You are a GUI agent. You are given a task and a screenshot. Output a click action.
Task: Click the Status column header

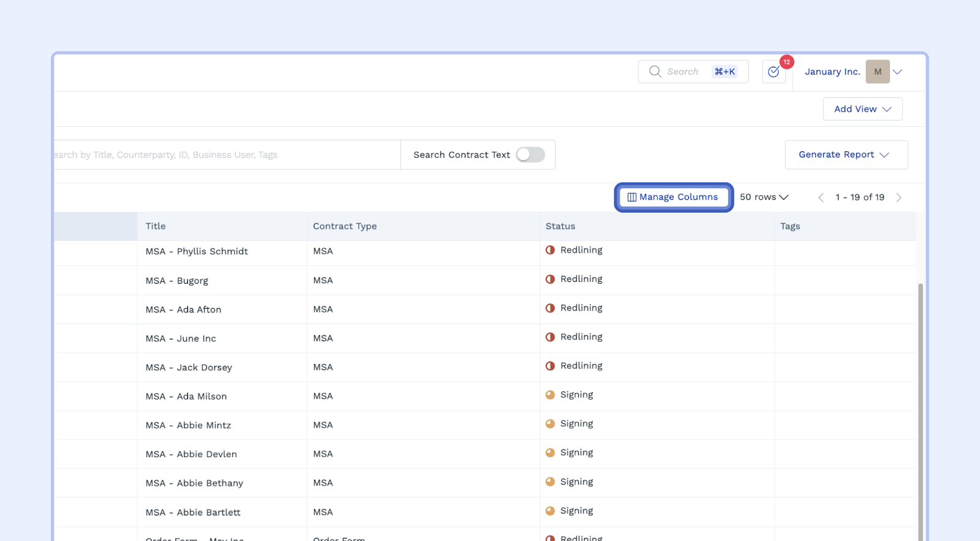(560, 226)
